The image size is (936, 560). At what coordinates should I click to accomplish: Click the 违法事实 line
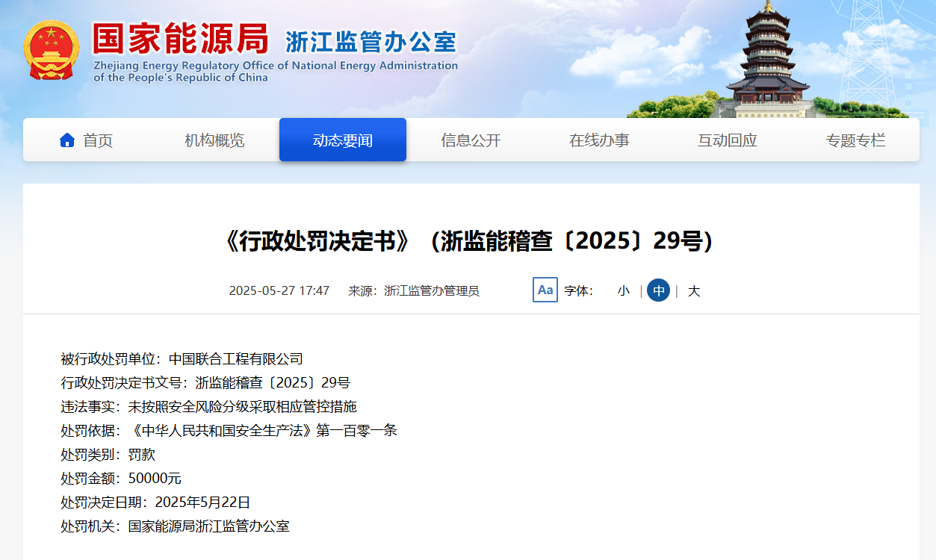tap(208, 407)
